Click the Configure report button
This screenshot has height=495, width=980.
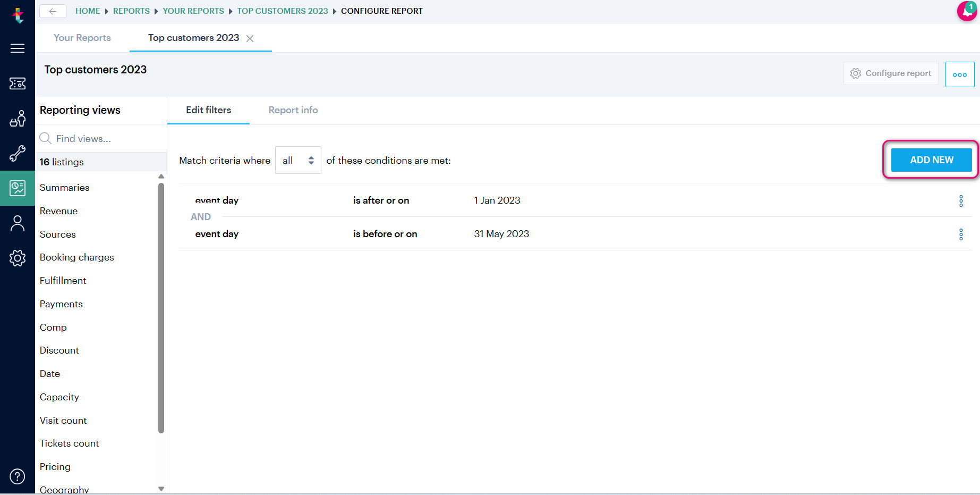pyautogui.click(x=891, y=73)
